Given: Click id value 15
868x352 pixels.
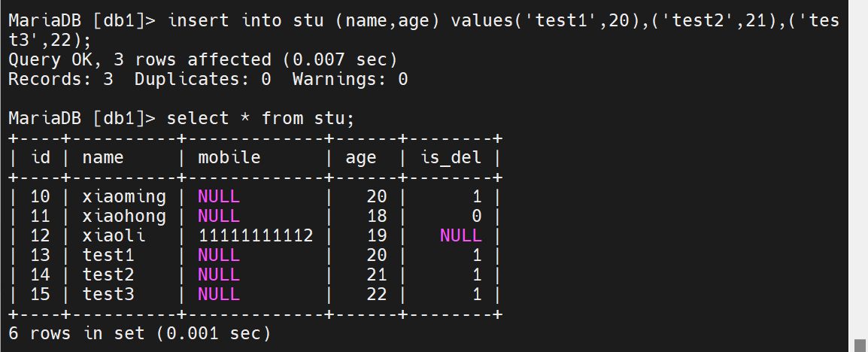Looking at the screenshot, I should coord(41,294).
